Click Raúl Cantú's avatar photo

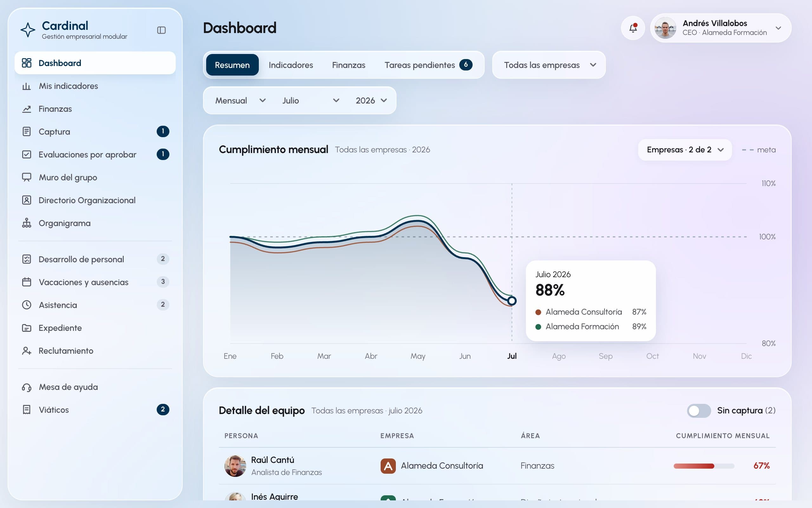tap(235, 466)
